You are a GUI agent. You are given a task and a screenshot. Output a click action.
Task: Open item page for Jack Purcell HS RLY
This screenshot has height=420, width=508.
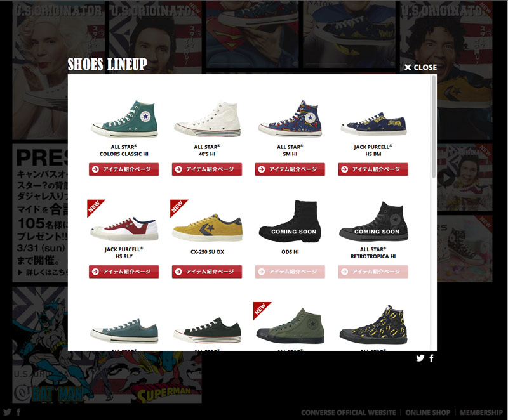[x=124, y=272]
